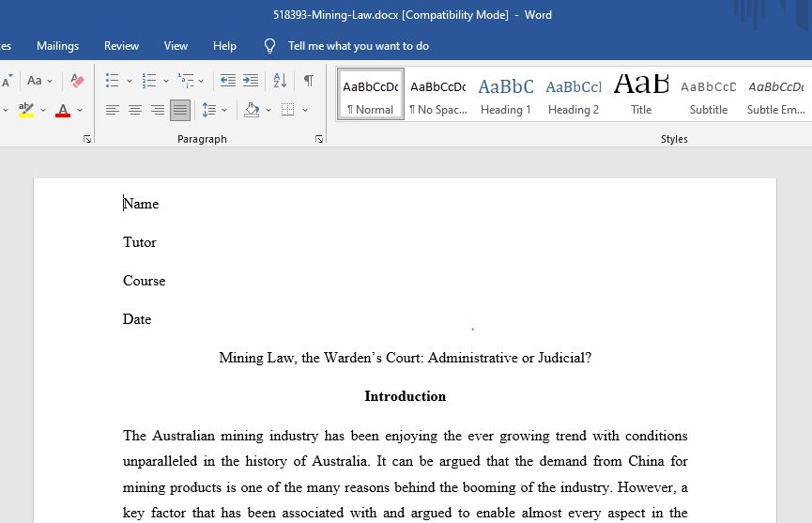
Task: Click the Introduction heading
Action: (405, 396)
